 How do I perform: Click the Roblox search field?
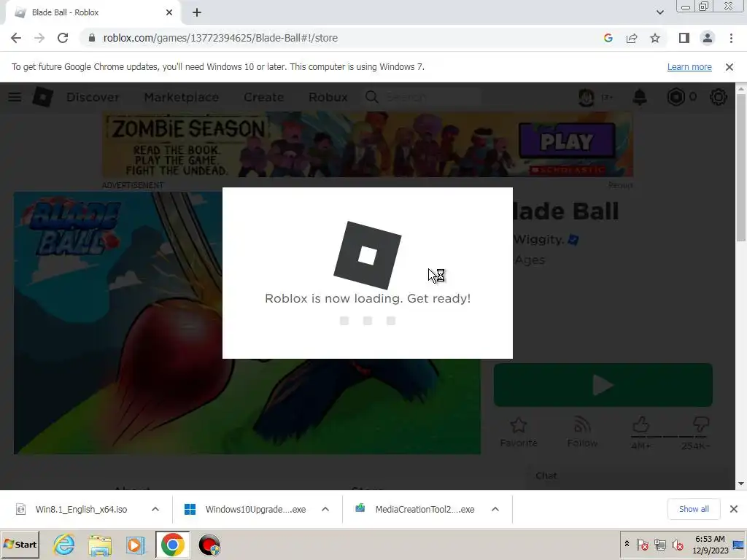pos(422,97)
